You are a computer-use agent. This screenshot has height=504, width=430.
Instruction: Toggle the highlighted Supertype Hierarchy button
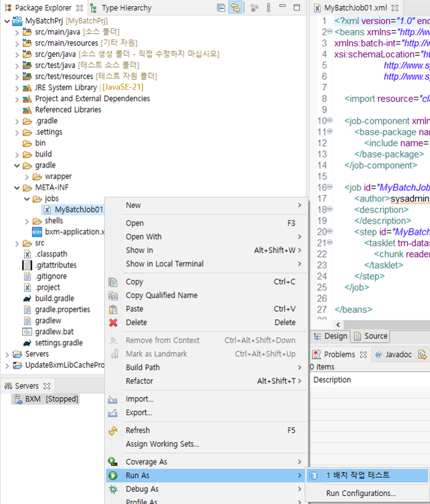(x=235, y=7)
